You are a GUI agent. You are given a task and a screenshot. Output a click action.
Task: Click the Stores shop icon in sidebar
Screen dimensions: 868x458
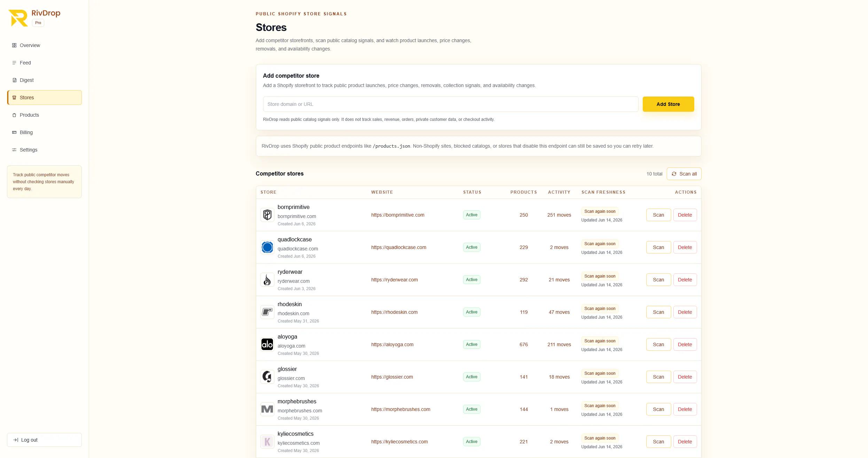pos(14,98)
